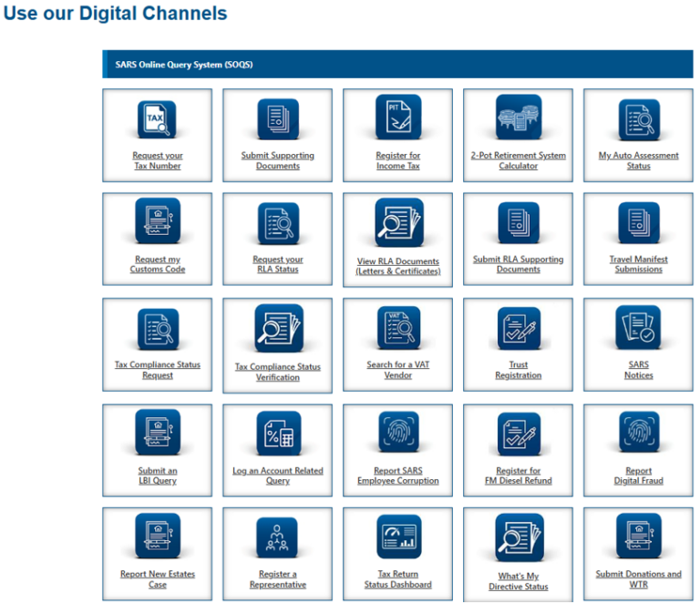Click the View RLA Documents icon
The image size is (700, 603).
pyautogui.click(x=398, y=222)
